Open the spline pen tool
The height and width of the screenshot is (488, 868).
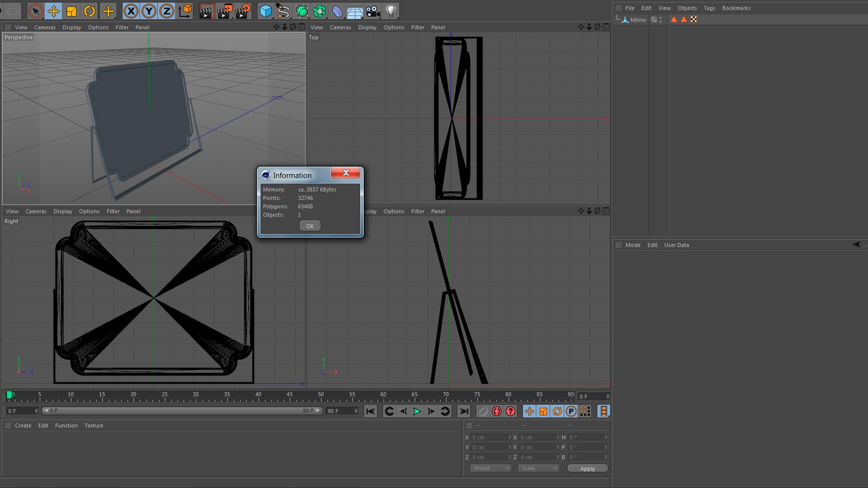click(x=283, y=11)
